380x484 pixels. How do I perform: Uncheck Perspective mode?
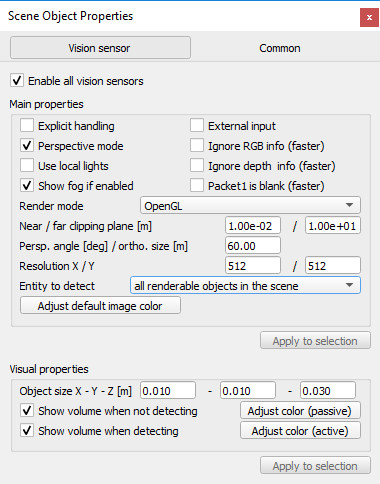tap(27, 146)
